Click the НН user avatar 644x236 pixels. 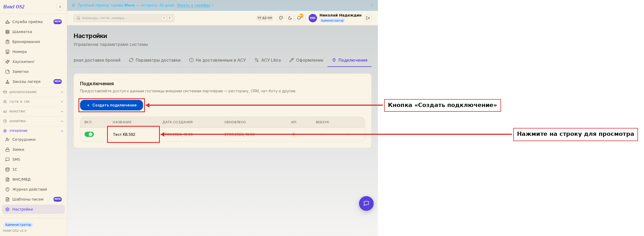(313, 18)
